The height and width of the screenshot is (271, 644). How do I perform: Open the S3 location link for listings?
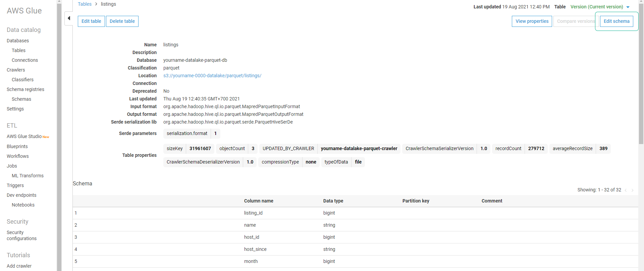[x=212, y=76]
